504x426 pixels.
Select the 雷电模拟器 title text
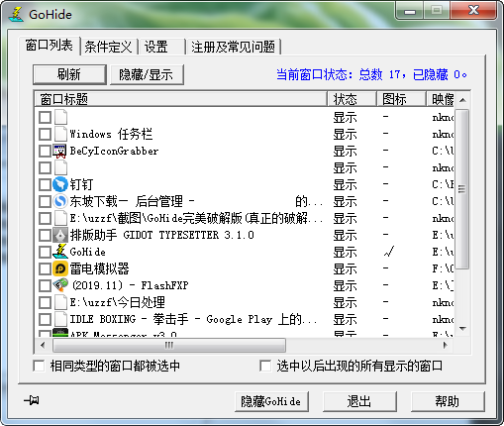coord(99,268)
